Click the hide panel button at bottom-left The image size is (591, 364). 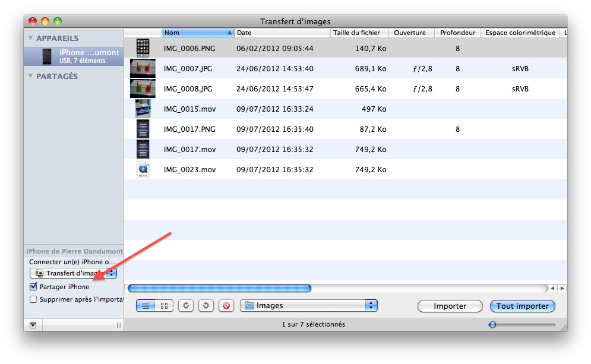tap(33, 325)
